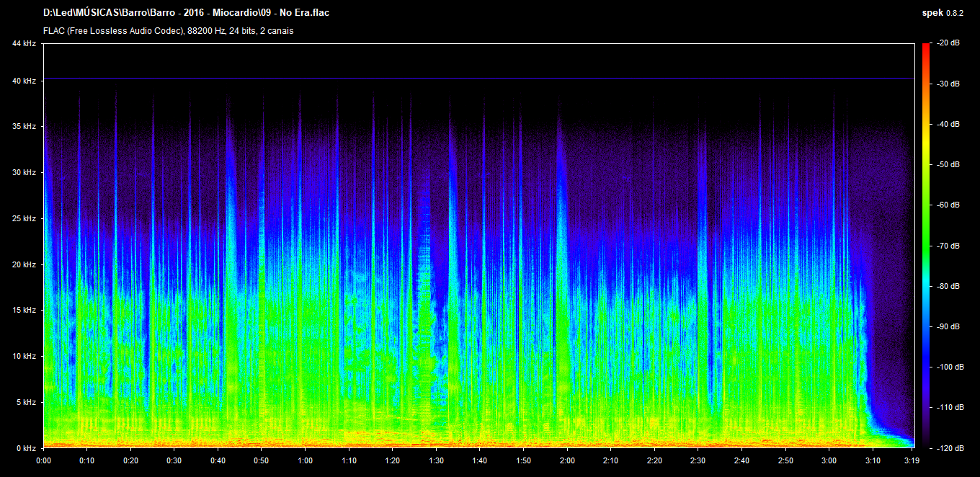The width and height of the screenshot is (980, 477).
Task: Click the 25 kHz frequency axis label
Action: [x=24, y=218]
